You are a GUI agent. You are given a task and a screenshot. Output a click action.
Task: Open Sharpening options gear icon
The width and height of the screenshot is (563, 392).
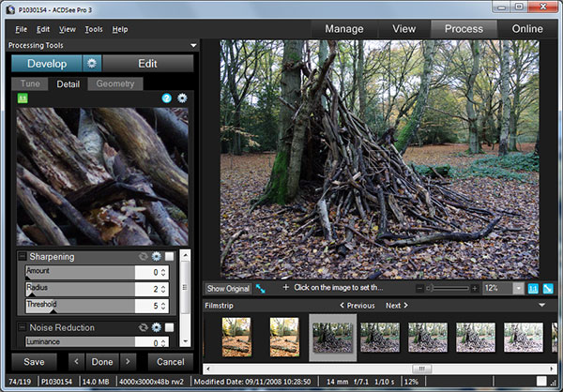tap(157, 257)
